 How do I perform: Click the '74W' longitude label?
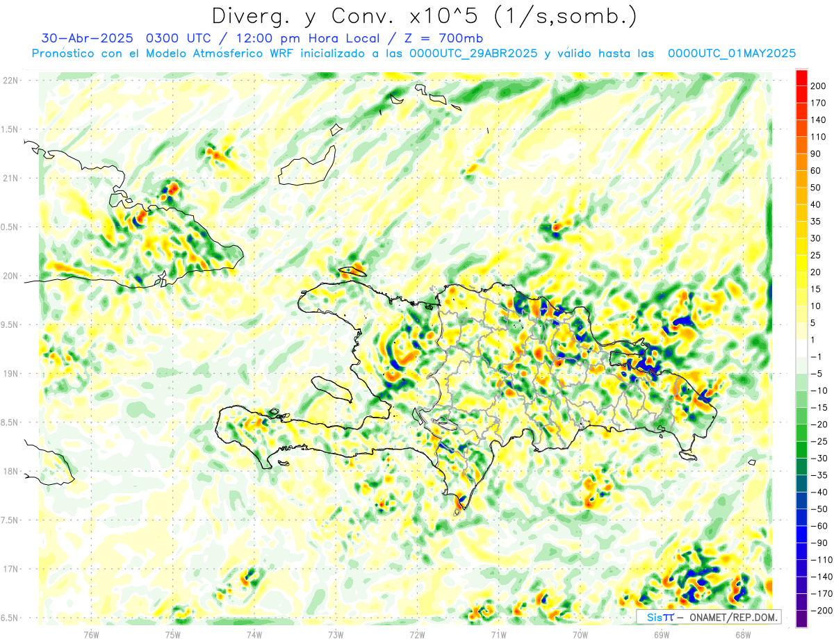(x=254, y=635)
